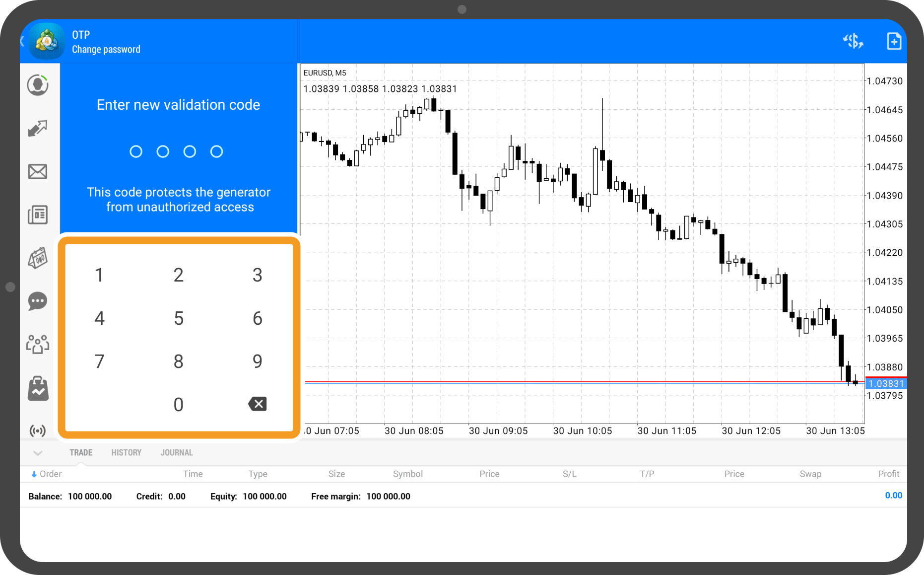Open the chat speech bubble icon
The height and width of the screenshot is (575, 924).
tap(38, 301)
